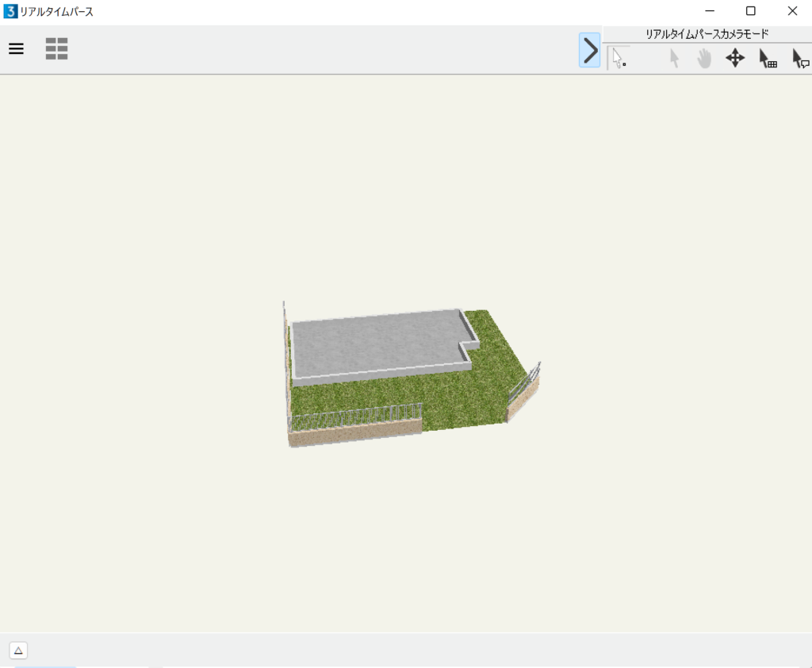The width and height of the screenshot is (812, 668).
Task: Click the grid layout view icon
Action: (56, 49)
